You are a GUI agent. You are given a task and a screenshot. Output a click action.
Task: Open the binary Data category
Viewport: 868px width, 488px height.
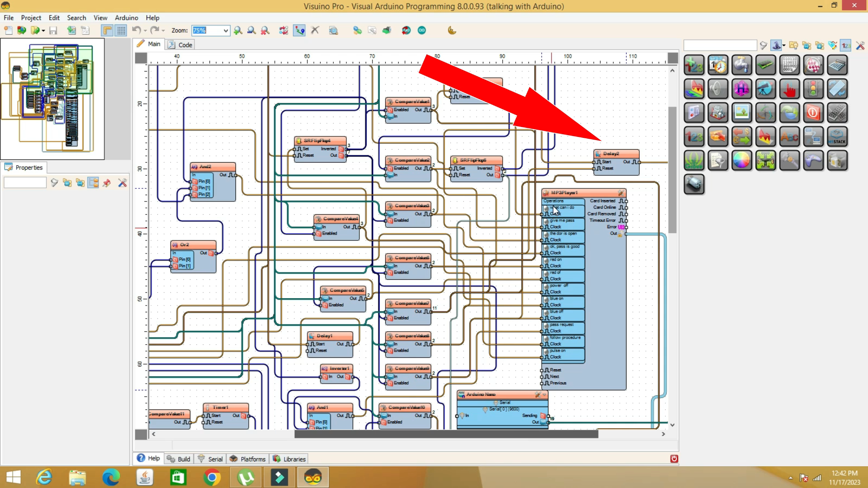point(789,65)
